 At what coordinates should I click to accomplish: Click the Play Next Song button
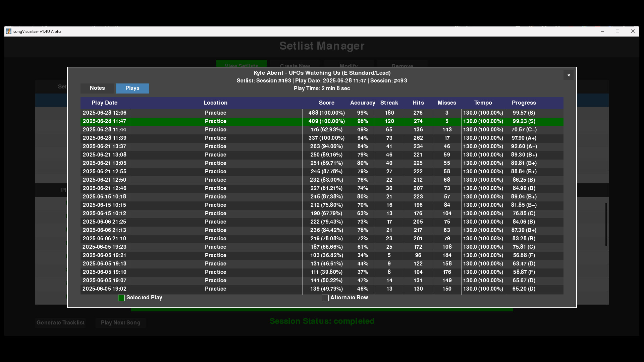120,322
